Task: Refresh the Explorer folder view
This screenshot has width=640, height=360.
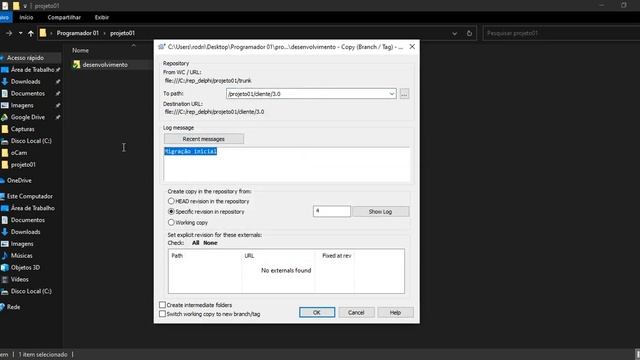Action: 469,33
